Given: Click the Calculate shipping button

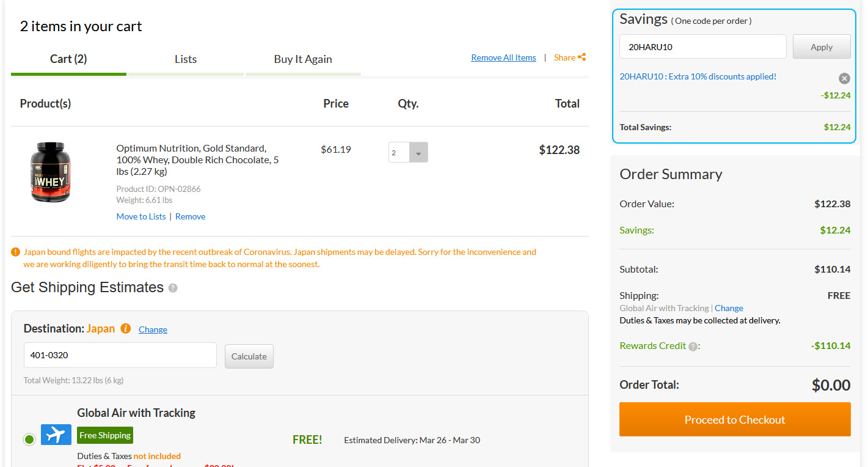Looking at the screenshot, I should (249, 356).
